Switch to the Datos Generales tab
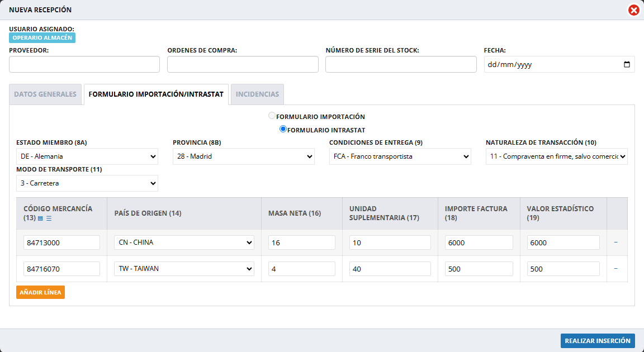Viewport: 644px width, 352px height. coord(45,94)
